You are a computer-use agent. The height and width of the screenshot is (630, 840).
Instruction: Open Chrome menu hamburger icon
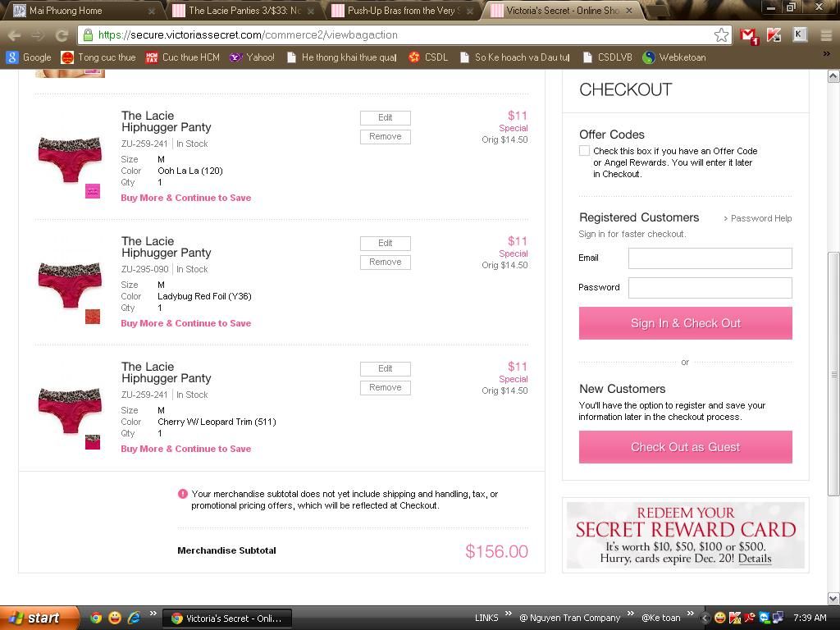[x=826, y=35]
